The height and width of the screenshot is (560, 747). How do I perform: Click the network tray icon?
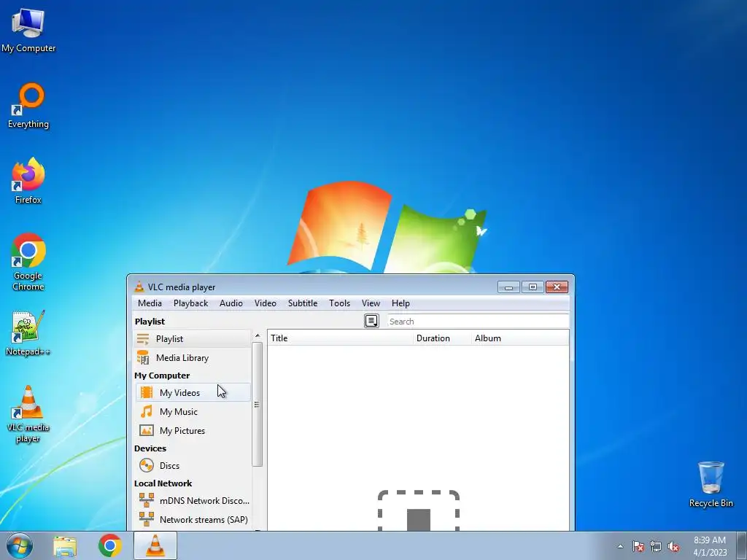coord(656,546)
